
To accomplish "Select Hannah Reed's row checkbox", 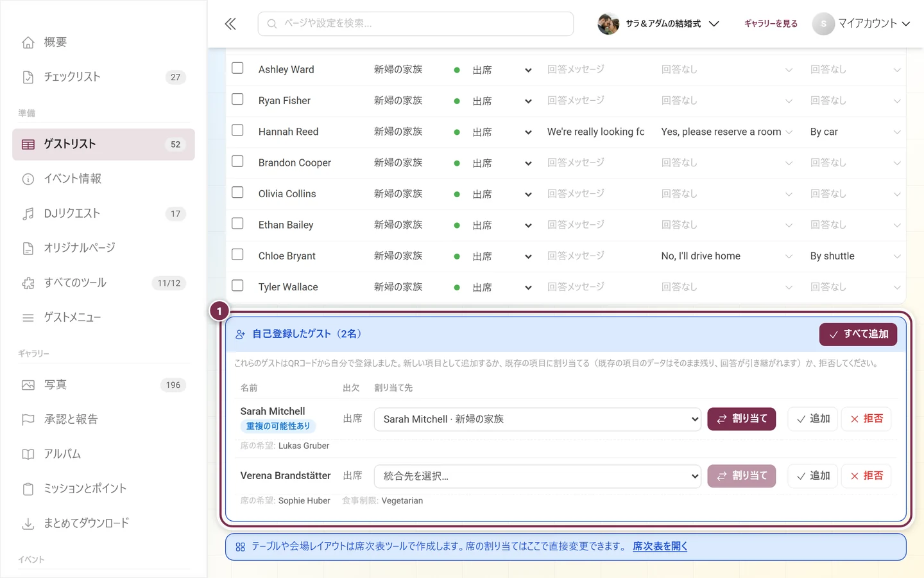I will point(237,130).
